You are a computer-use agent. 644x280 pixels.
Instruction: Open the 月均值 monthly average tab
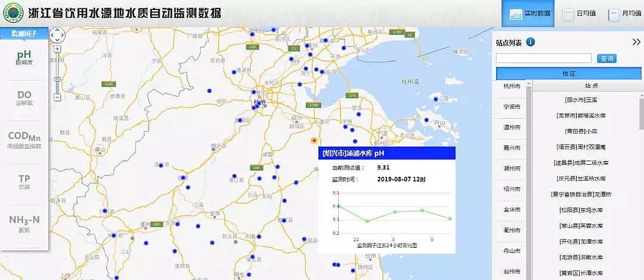pyautogui.click(x=624, y=14)
